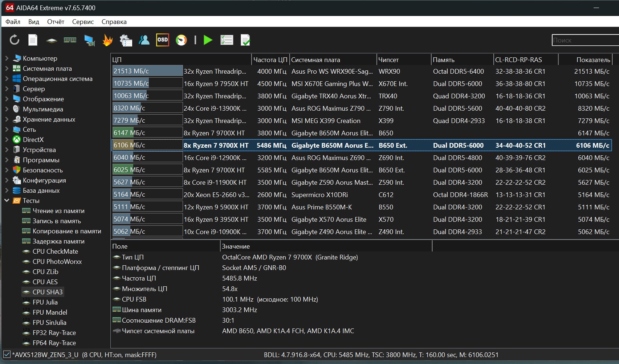This screenshot has width=619, height=364.
Task: Select the Операционная система Windows icon
Action: point(17,78)
